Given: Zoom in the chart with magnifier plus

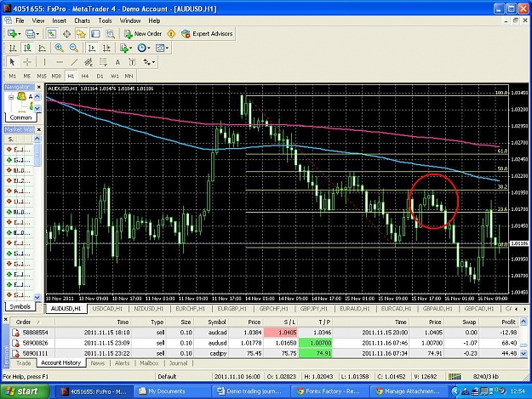Looking at the screenshot, I should 59,48.
